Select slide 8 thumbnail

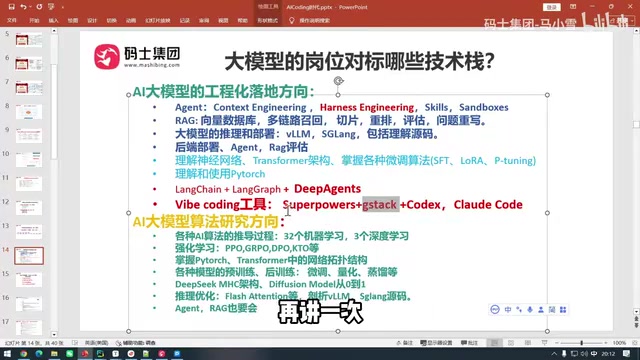29,112
